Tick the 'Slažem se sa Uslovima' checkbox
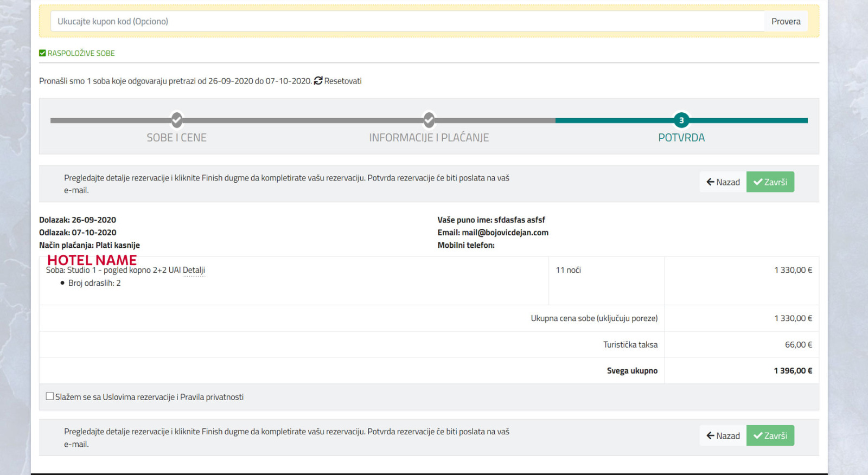This screenshot has width=868, height=475. point(50,396)
